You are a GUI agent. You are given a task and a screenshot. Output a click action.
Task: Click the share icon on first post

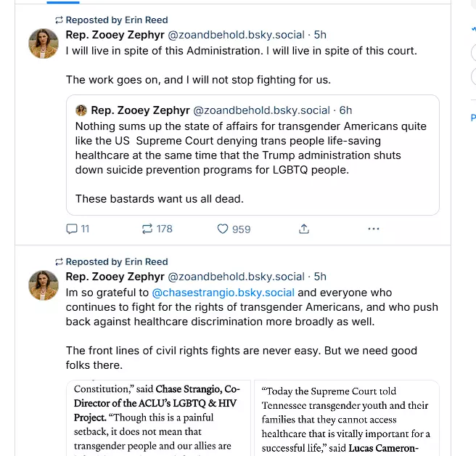tap(304, 229)
